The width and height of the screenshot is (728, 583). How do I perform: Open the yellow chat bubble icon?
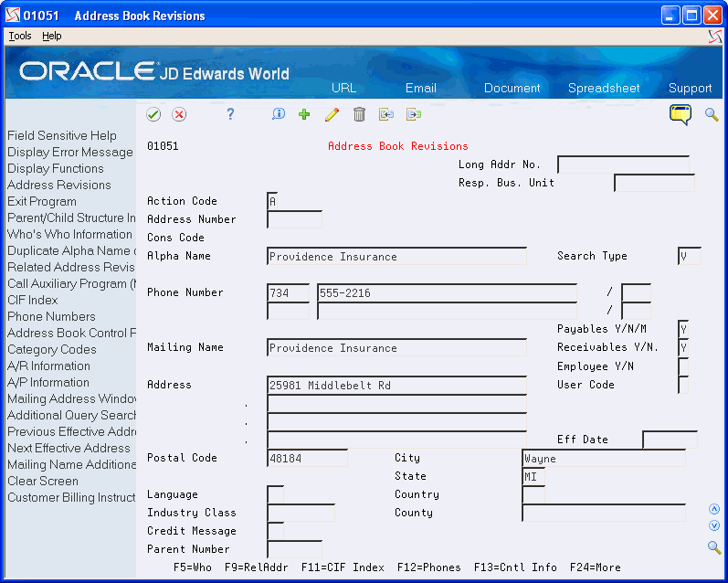pyautogui.click(x=681, y=115)
